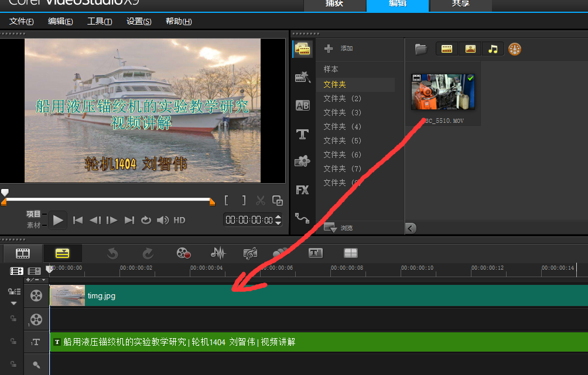Click the Record/Capture option icon

click(184, 253)
